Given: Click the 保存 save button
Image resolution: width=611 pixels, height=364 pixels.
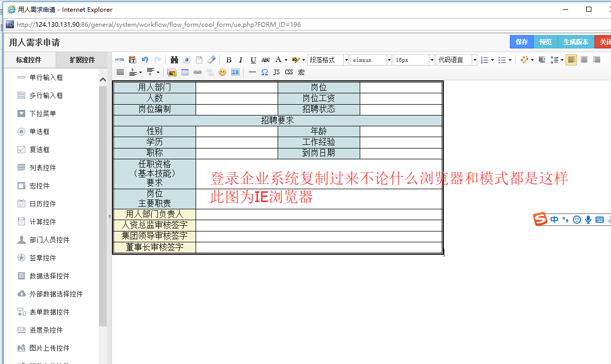Looking at the screenshot, I should [521, 42].
